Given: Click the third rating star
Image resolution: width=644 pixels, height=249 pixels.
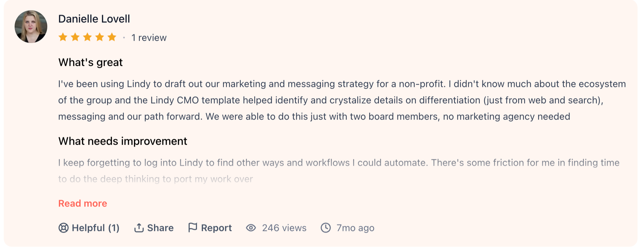Looking at the screenshot, I should 87,37.
